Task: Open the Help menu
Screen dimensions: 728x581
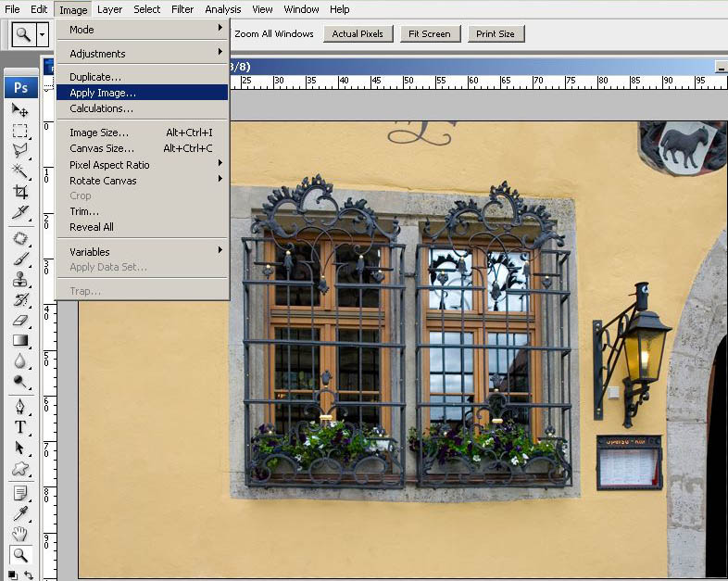Action: 339,9
